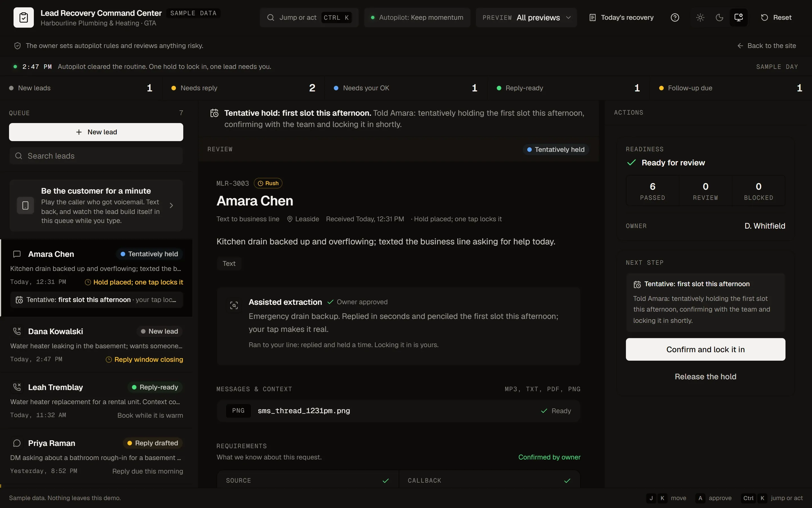The width and height of the screenshot is (812, 508).
Task: Click Tentative first slot chip in queue
Action: point(97,300)
